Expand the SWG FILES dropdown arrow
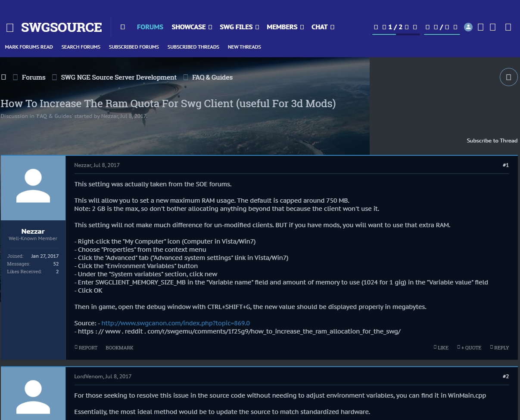 pos(257,27)
